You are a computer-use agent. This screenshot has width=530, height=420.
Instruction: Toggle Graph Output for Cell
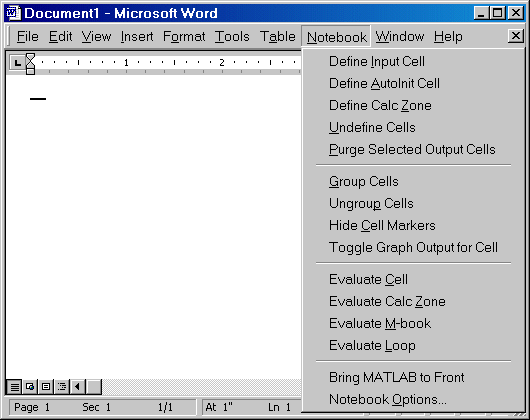(x=413, y=247)
